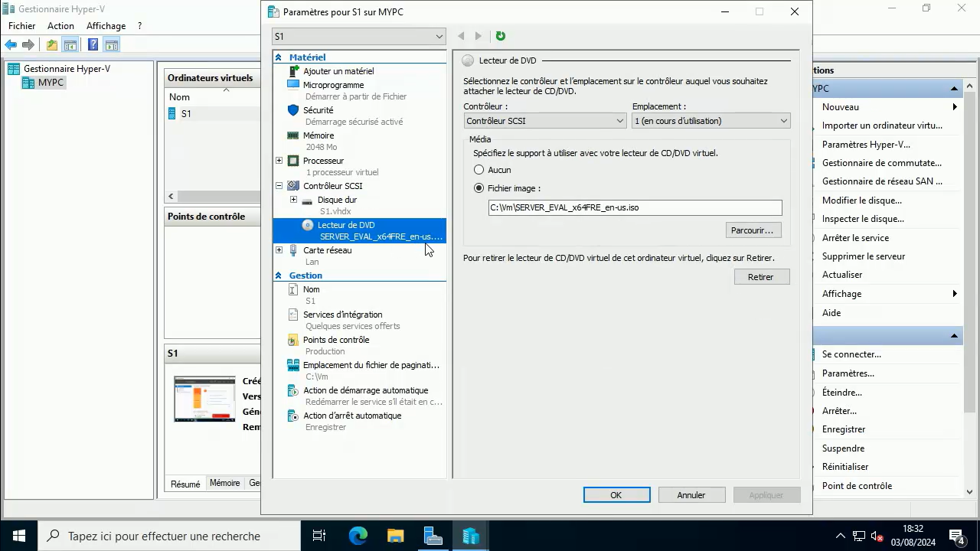Click inside the ISO file path field
Viewport: 980px width, 551px height.
pos(634,207)
